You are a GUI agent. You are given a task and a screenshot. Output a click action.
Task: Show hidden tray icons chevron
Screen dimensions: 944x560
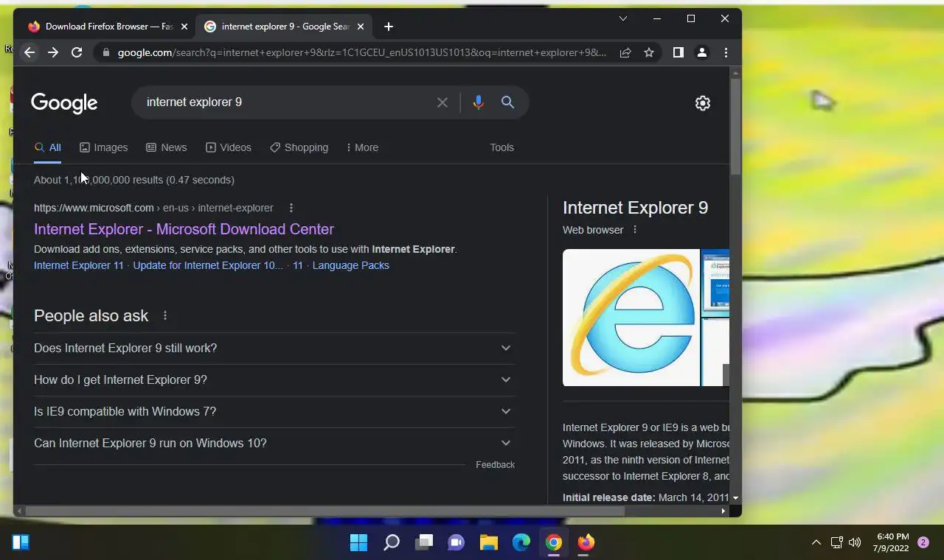tap(816, 542)
